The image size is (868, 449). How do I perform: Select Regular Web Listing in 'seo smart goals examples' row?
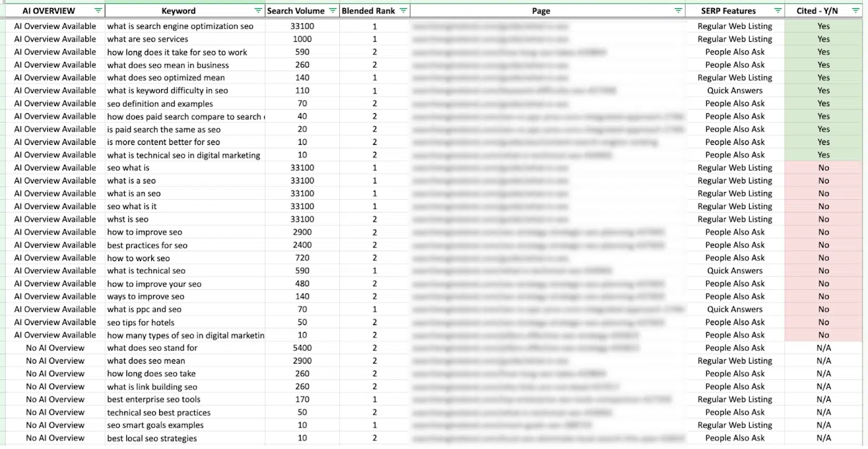coord(735,425)
